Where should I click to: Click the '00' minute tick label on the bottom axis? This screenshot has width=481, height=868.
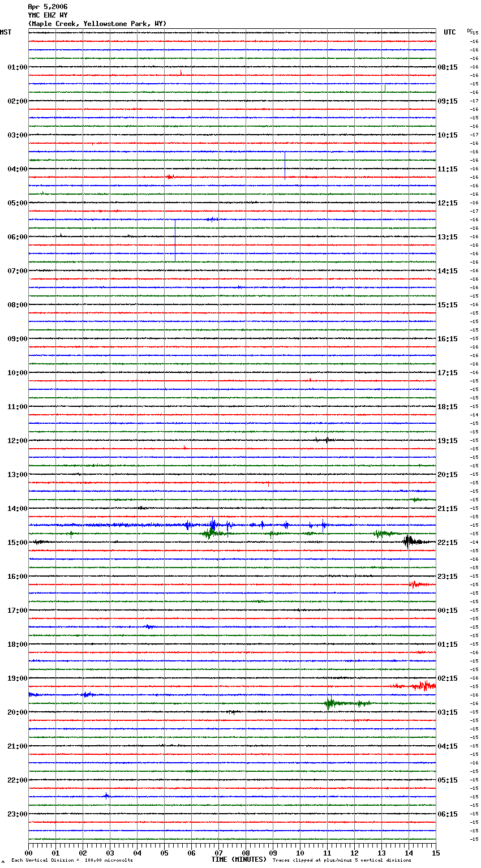29,853
